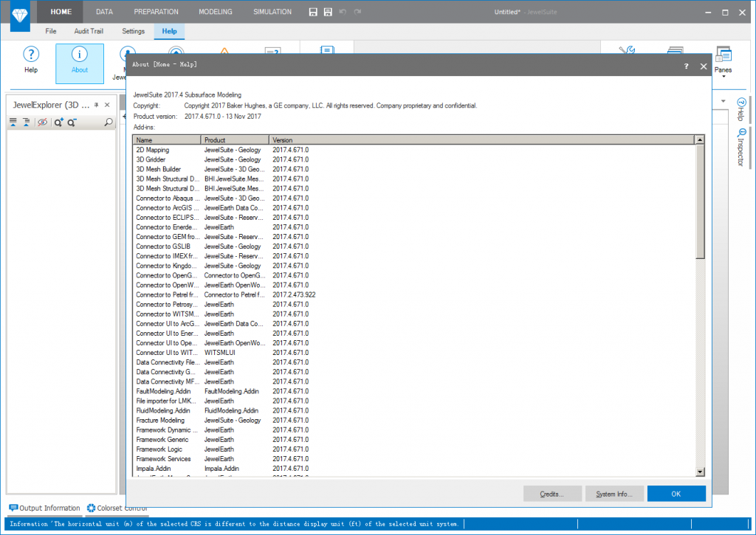Switch to the HOME ribbon tab
The height and width of the screenshot is (535, 756).
[61, 12]
